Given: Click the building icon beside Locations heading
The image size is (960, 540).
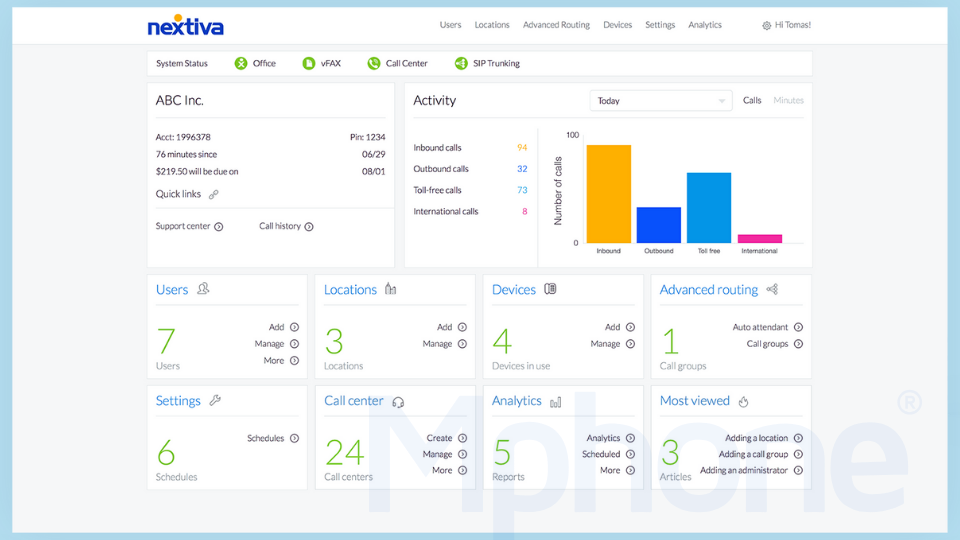Looking at the screenshot, I should [x=390, y=288].
